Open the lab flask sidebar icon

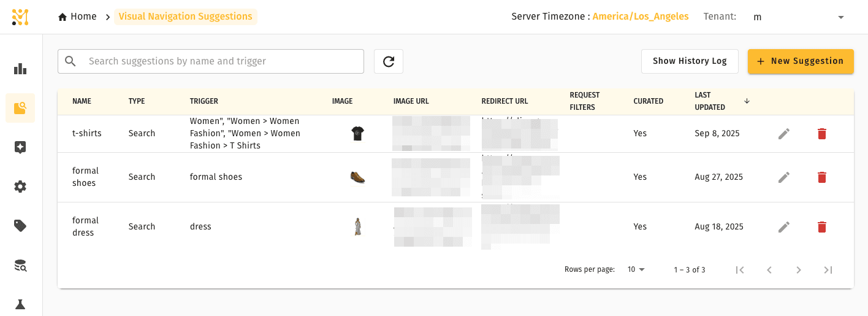click(20, 304)
